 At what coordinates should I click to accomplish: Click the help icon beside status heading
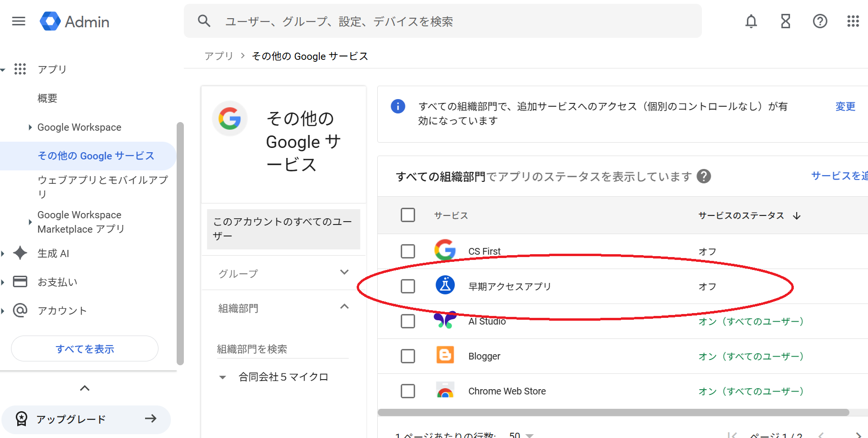(x=703, y=177)
